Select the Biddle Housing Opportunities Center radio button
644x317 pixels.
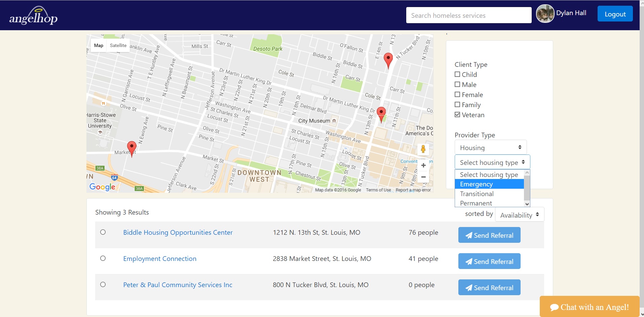[x=103, y=232]
